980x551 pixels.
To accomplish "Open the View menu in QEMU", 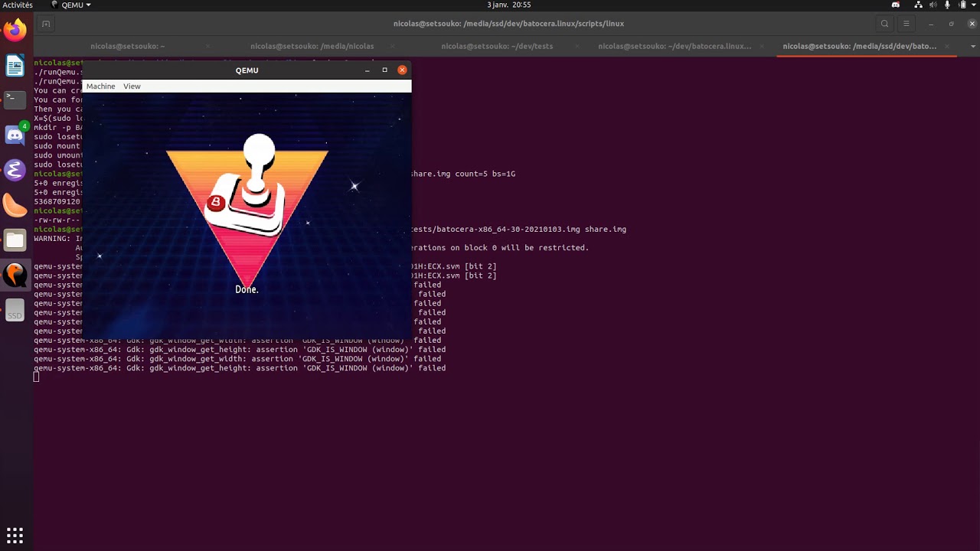I will pos(132,86).
